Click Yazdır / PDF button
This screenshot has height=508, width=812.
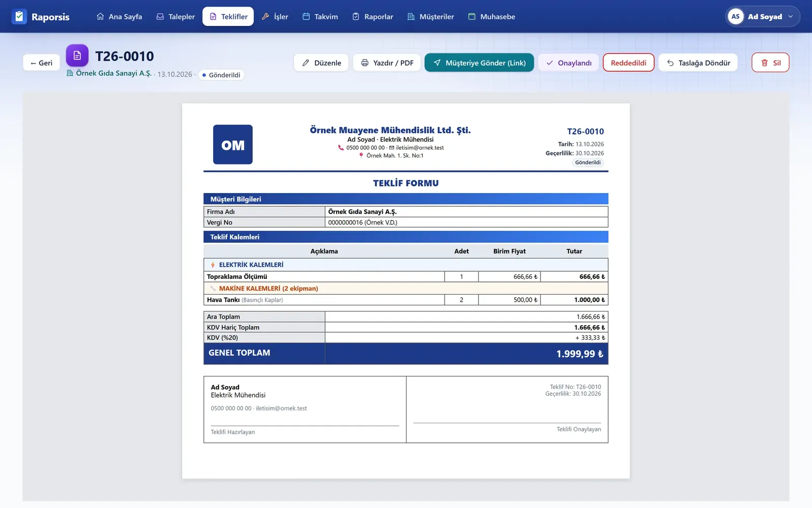coord(387,62)
